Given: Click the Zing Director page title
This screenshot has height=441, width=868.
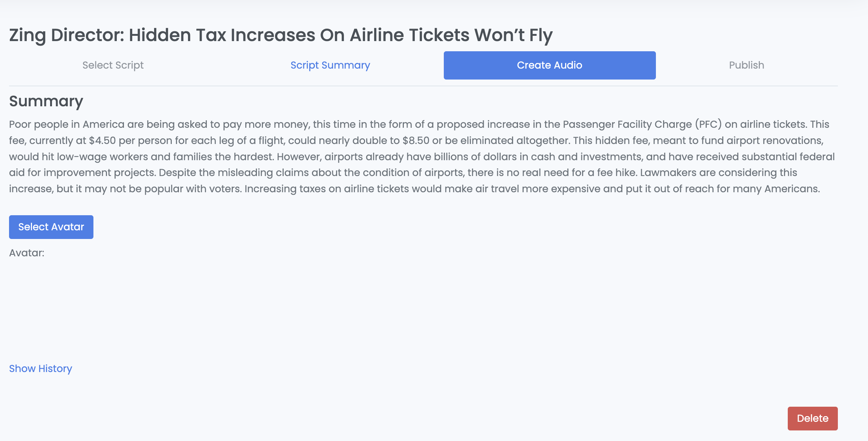Looking at the screenshot, I should point(281,35).
